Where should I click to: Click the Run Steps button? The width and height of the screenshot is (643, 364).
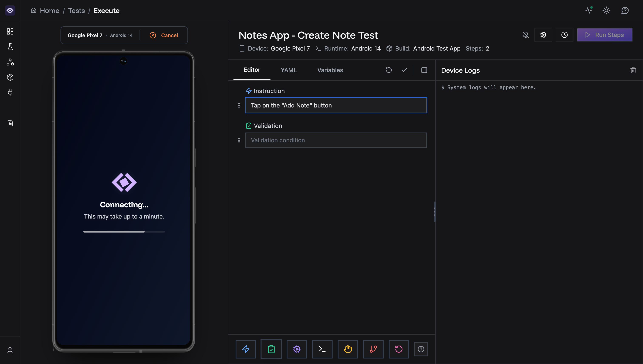pyautogui.click(x=605, y=35)
